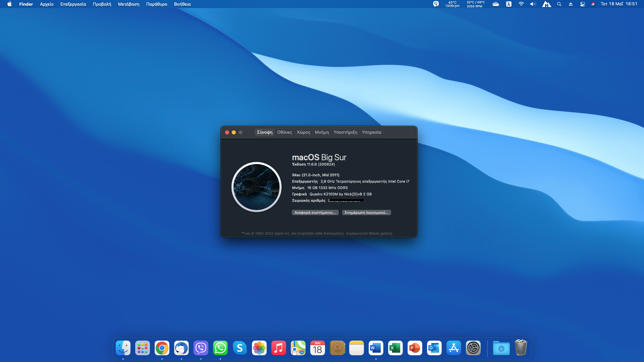Open the Trash in the dock
Screen dimensions: 644x362
tap(521, 348)
